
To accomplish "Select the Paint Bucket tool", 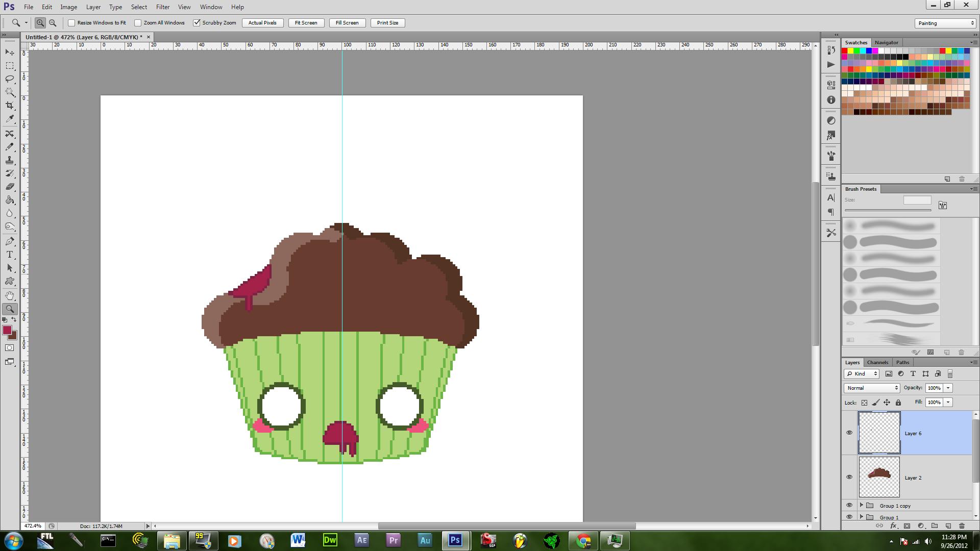I will click(10, 200).
